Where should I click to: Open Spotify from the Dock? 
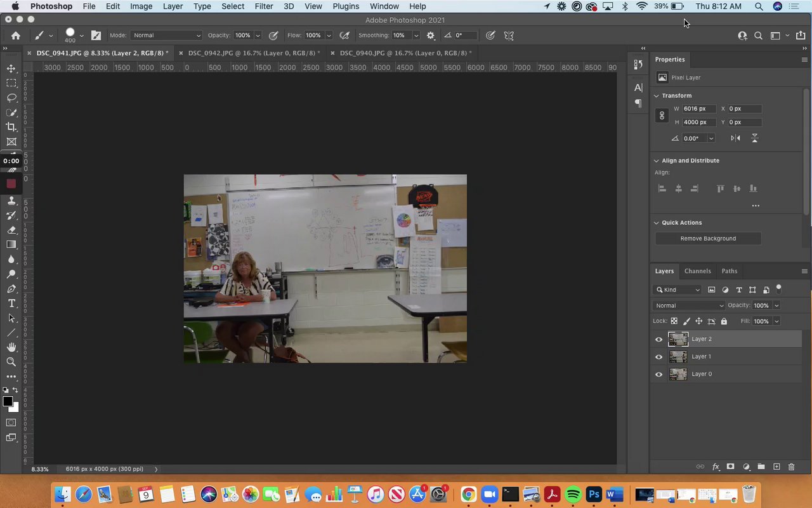573,494
